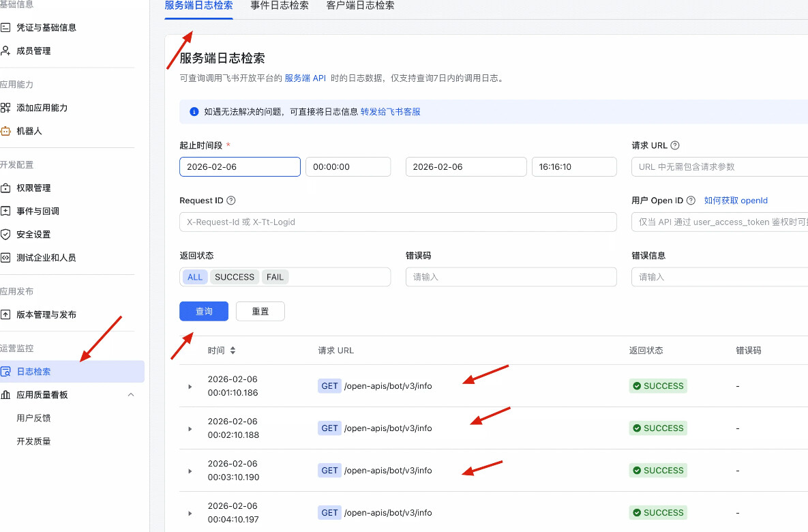Switch to the 事件日志检索 tab
The width and height of the screenshot is (808, 532).
[280, 5]
